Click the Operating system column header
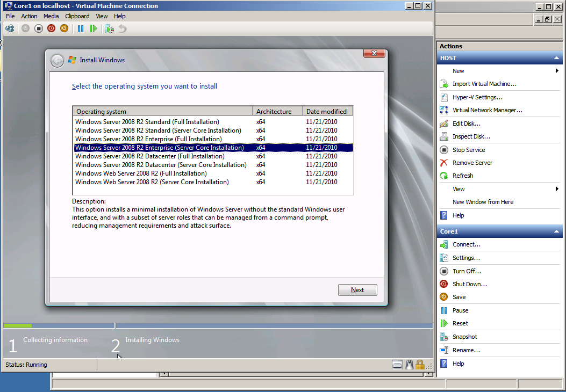 (x=162, y=112)
